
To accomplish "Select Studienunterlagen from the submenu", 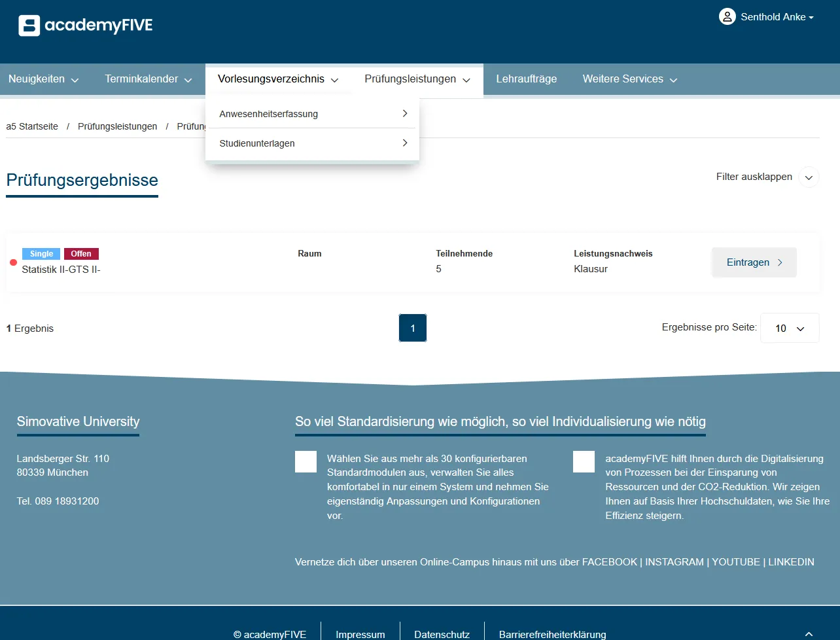I will tap(312, 143).
